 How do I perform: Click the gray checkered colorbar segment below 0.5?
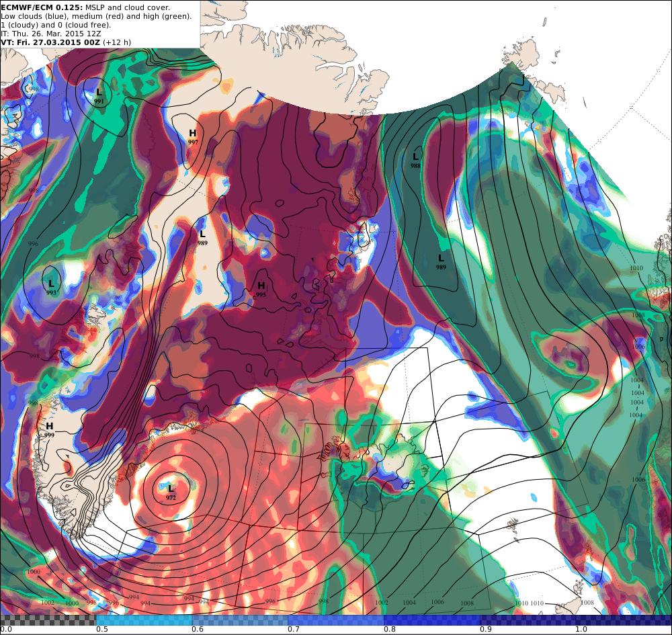(48, 620)
